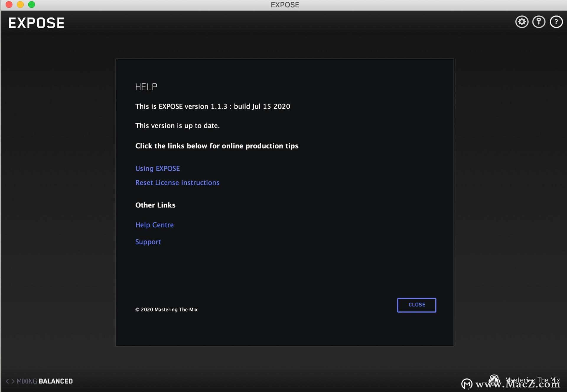Click the Help question mark icon
Image resolution: width=567 pixels, height=392 pixels.
556,21
